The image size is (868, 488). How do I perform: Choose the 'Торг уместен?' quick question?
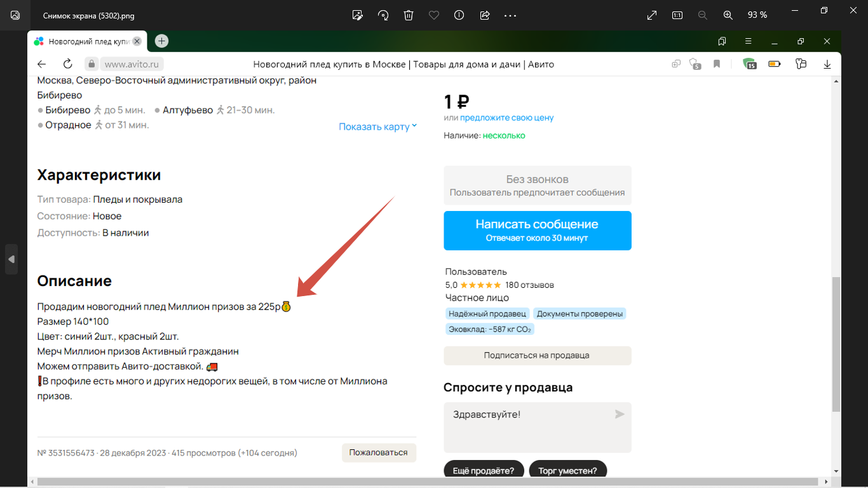tap(568, 471)
